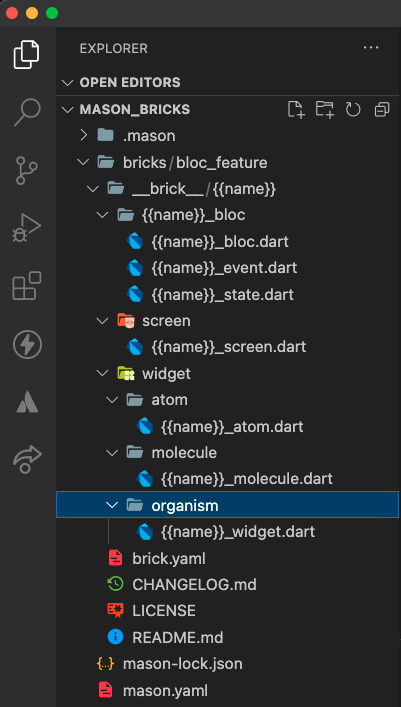Click the New Folder icon

(325, 110)
